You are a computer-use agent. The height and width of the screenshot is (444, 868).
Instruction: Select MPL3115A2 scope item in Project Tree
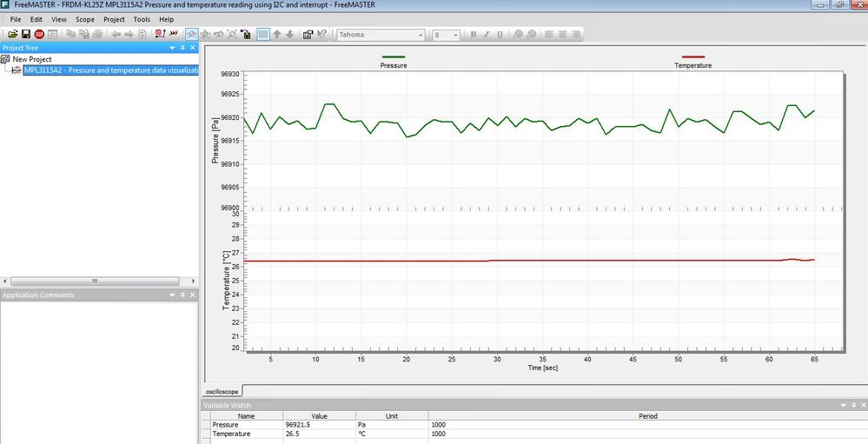110,70
